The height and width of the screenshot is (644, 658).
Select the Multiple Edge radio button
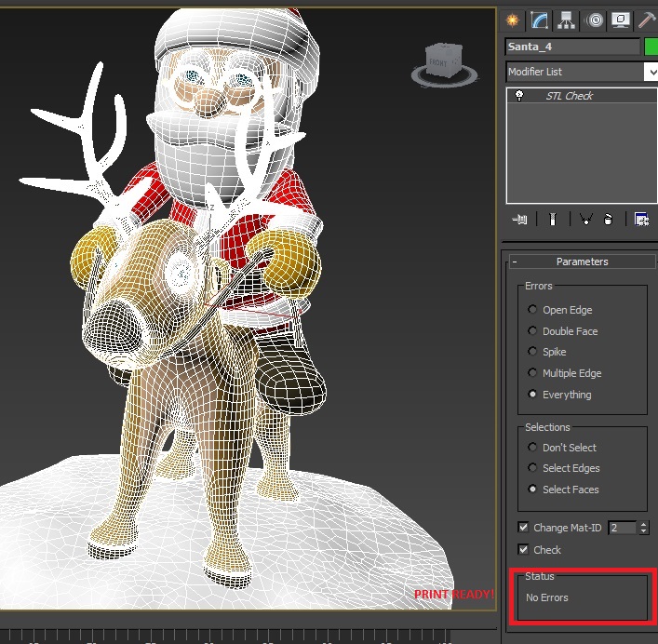532,372
